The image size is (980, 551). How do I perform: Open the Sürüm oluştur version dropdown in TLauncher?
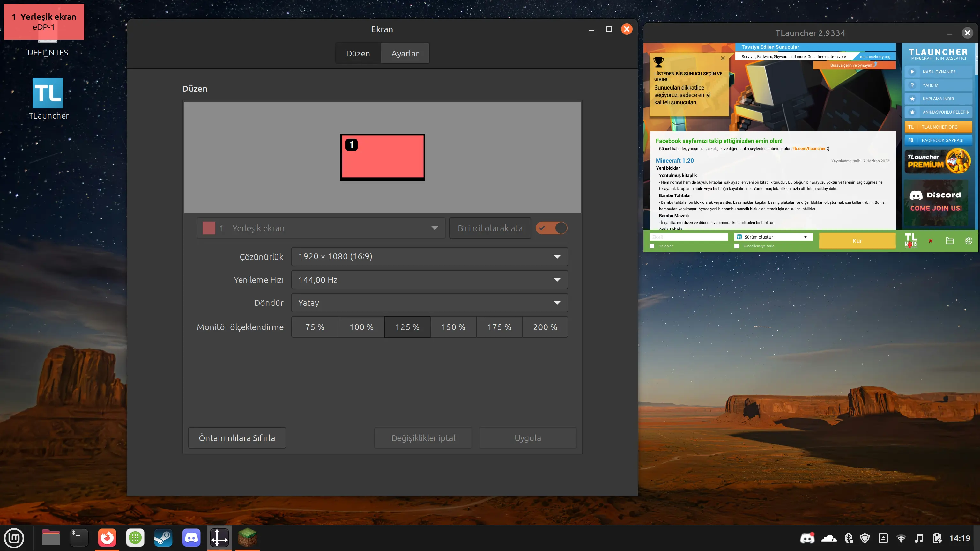(x=773, y=237)
